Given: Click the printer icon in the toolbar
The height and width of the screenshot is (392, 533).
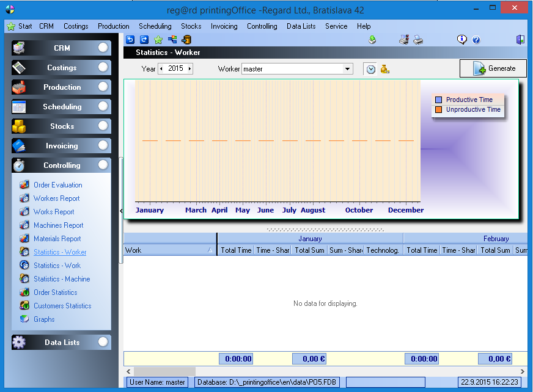Looking at the screenshot, I should tap(418, 40).
